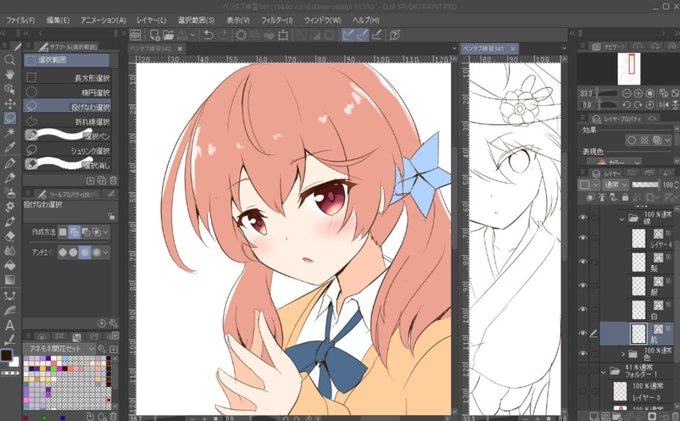
Task: Select the レイヤー 3 layer thumbnail
Action: click(620, 391)
